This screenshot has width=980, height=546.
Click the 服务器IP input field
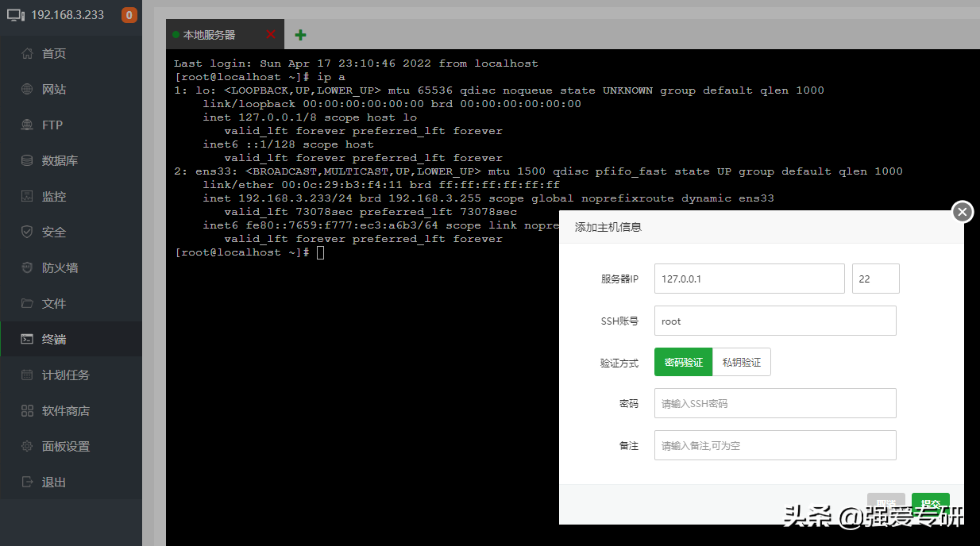pyautogui.click(x=750, y=279)
